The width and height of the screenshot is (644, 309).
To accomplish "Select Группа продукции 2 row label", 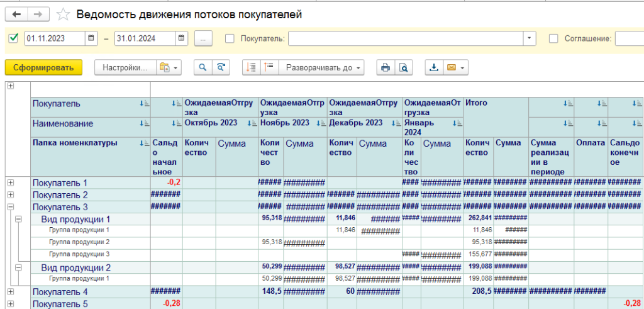I will pyautogui.click(x=79, y=242).
